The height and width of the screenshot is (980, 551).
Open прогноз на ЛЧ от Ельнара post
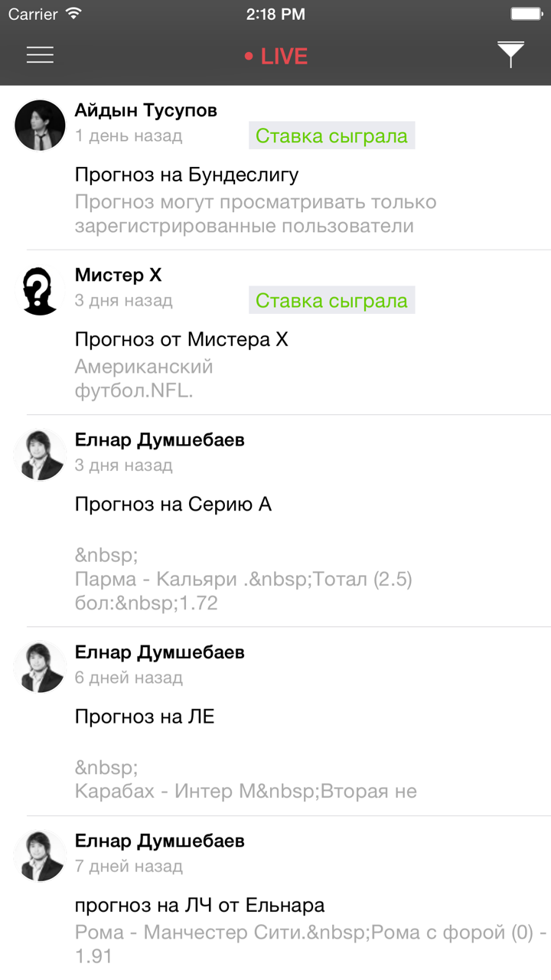200,906
